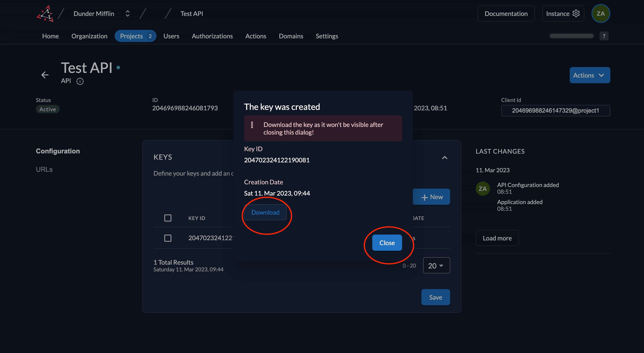Open the page size 20 dropdown
Viewport: 644px width, 353px height.
point(436,266)
